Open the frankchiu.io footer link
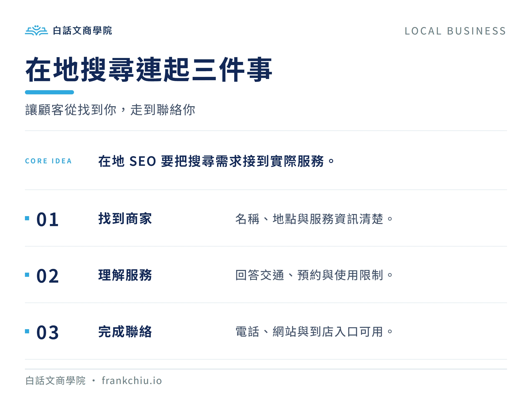Image resolution: width=532 pixels, height=399 pixels. tap(132, 381)
